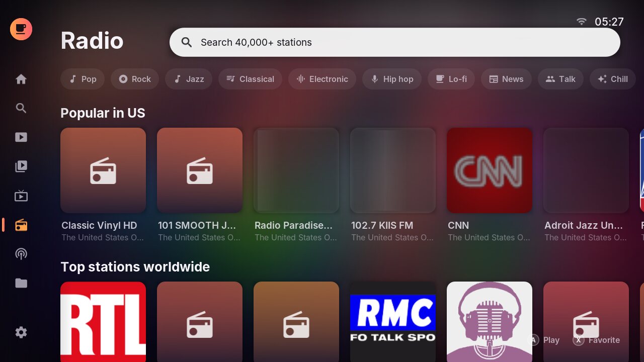The height and width of the screenshot is (362, 644).
Task: Open the video library icon in the sidebar
Action: pos(21,166)
